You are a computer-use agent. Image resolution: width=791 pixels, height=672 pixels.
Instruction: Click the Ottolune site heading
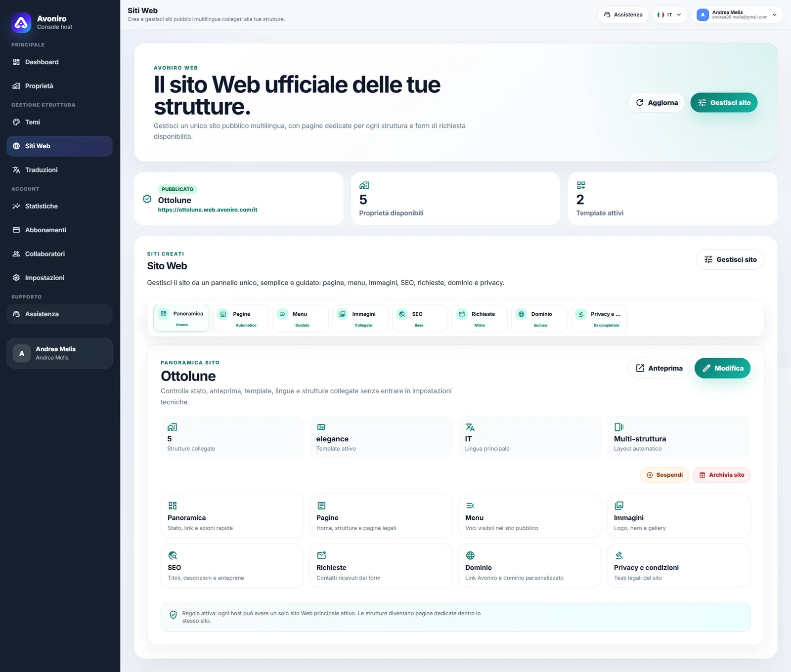[x=188, y=376]
